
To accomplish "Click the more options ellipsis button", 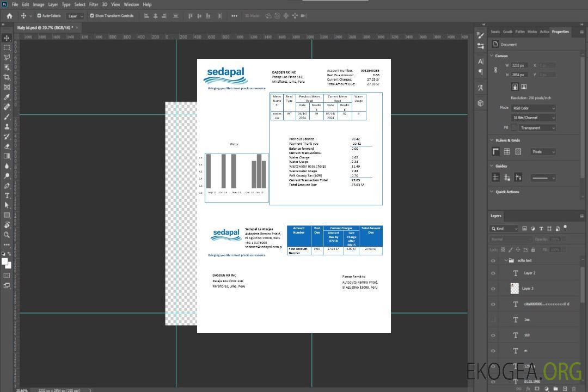I will point(234,16).
